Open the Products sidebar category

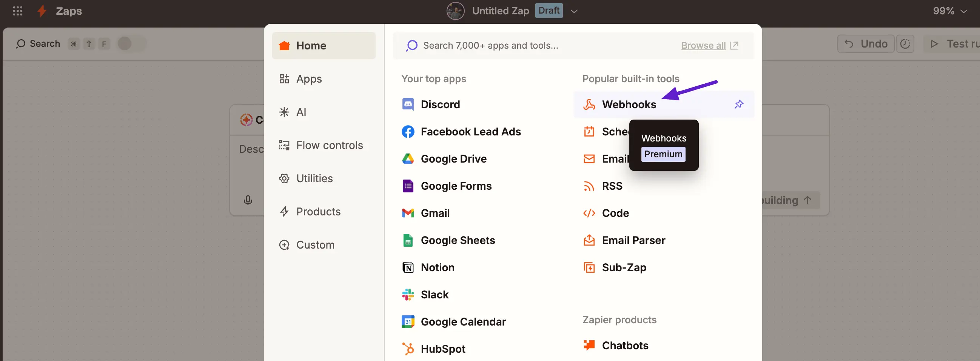[324, 212]
